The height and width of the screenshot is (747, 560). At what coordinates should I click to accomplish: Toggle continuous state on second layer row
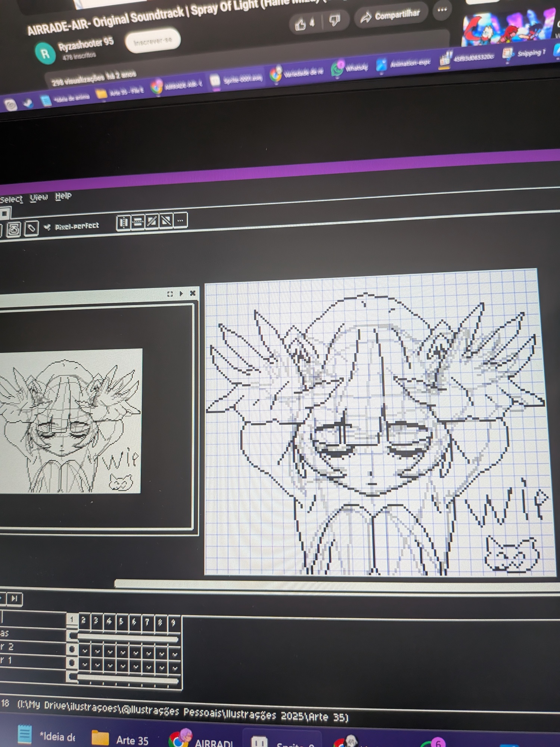(72, 650)
